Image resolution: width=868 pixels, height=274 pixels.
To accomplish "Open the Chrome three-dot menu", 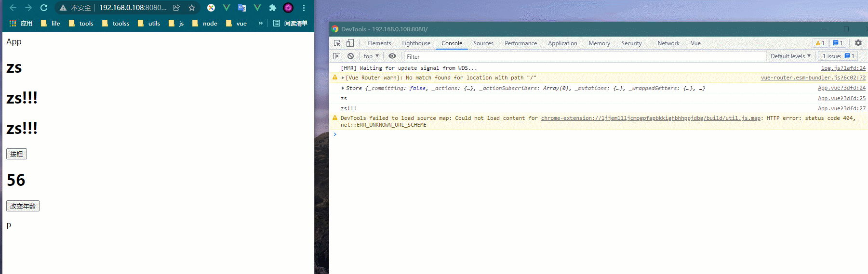I will tap(304, 8).
